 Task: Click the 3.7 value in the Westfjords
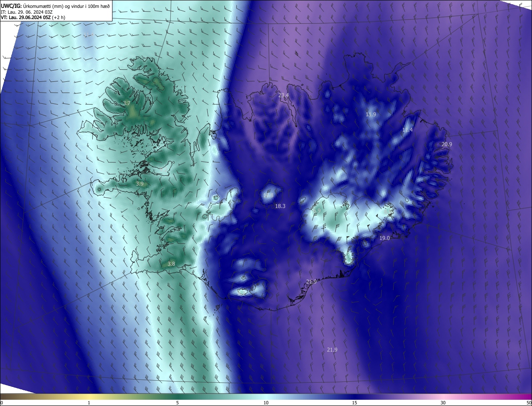tap(127, 103)
